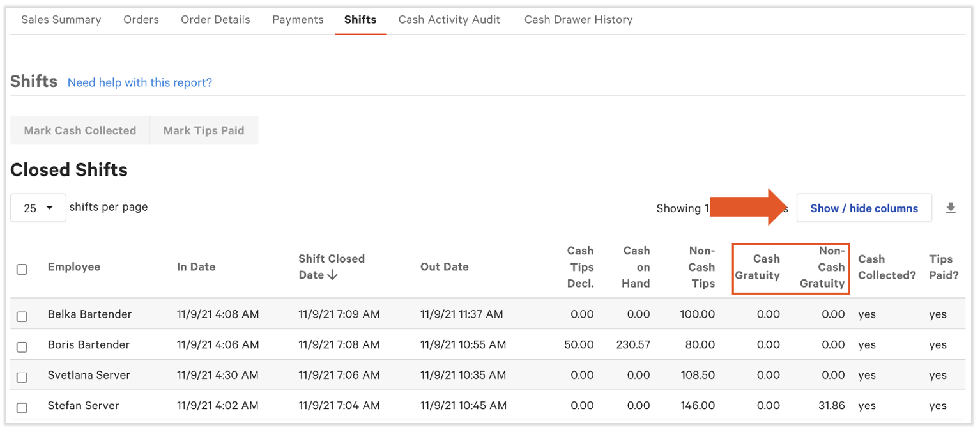Image resolution: width=980 pixels, height=432 pixels.
Task: Open Show / hide columns menu
Action: tap(864, 208)
